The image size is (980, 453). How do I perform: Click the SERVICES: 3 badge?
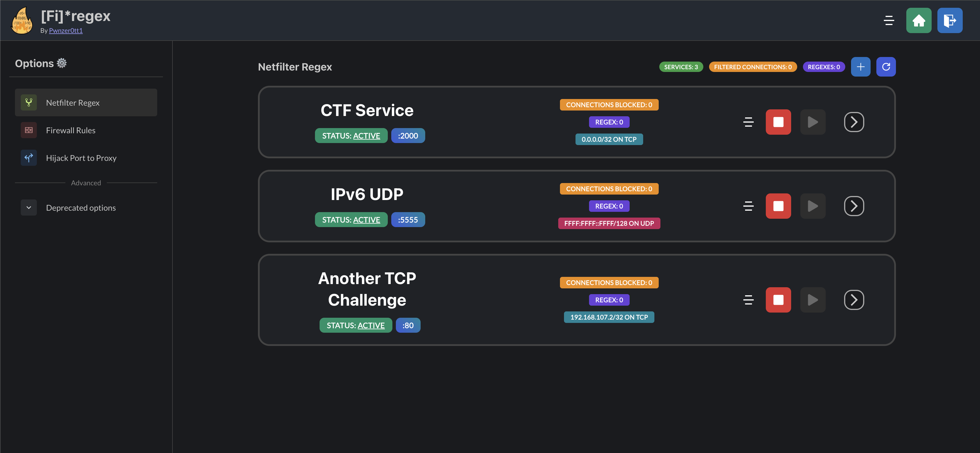(681, 66)
